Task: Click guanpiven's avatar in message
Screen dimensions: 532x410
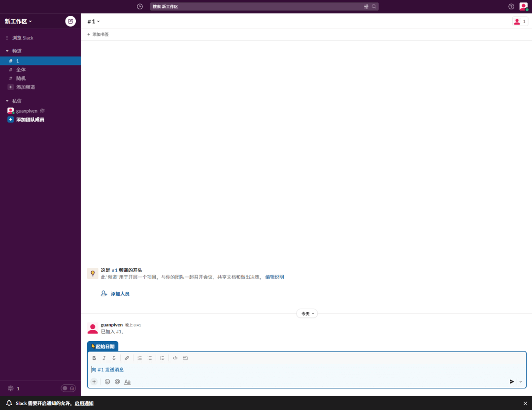Action: (x=93, y=328)
